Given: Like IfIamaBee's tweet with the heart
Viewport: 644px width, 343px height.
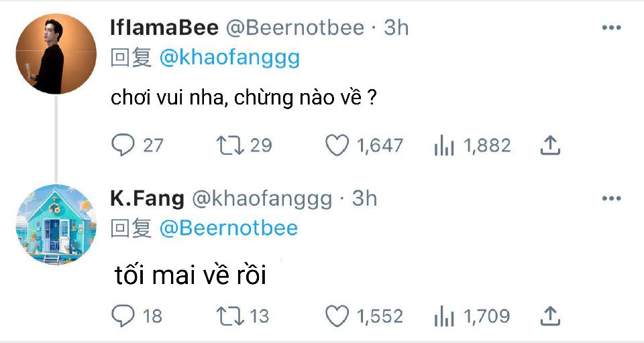Looking at the screenshot, I should [x=337, y=145].
